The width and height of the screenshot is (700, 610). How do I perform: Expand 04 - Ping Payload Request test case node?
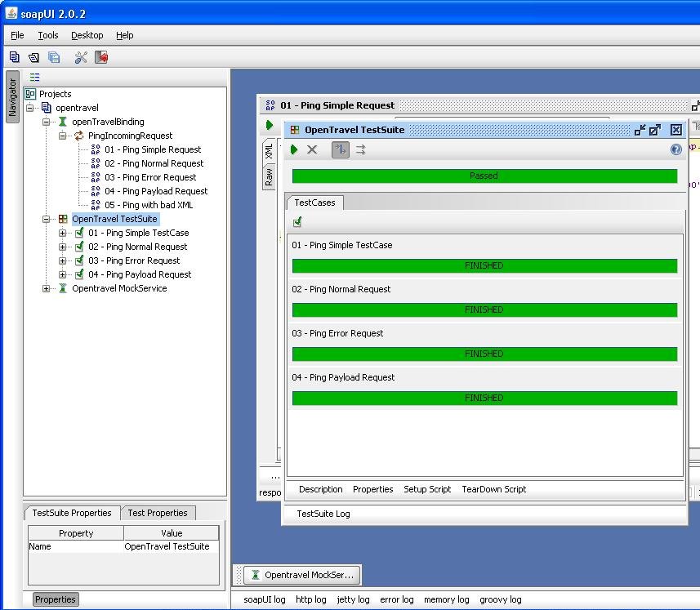63,274
